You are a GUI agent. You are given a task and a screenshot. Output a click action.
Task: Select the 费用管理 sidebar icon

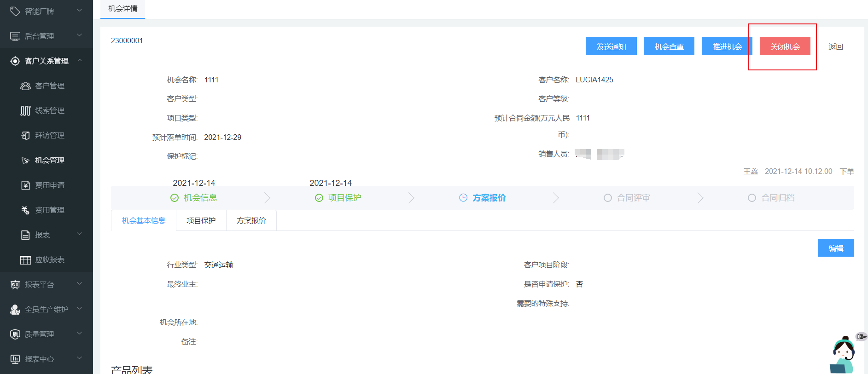coord(25,210)
